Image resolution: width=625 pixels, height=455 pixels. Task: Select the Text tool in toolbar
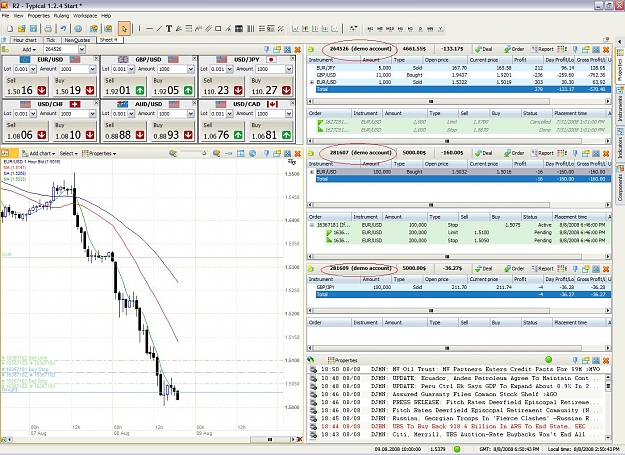pyautogui.click(x=169, y=29)
